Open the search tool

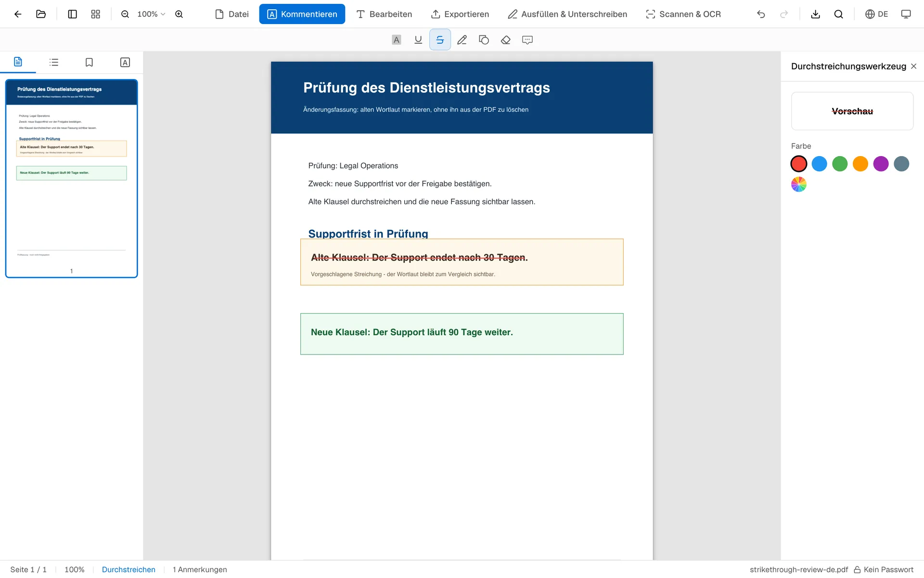click(839, 14)
